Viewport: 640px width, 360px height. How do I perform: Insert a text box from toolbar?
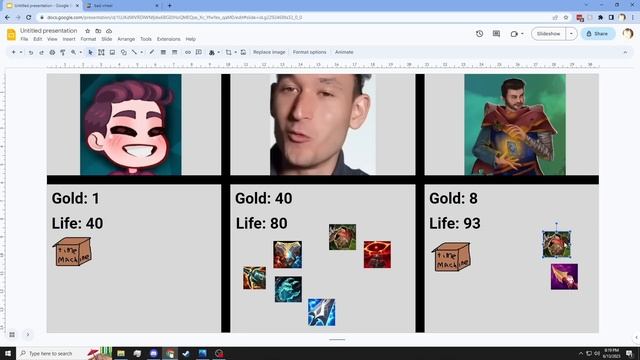click(x=101, y=52)
